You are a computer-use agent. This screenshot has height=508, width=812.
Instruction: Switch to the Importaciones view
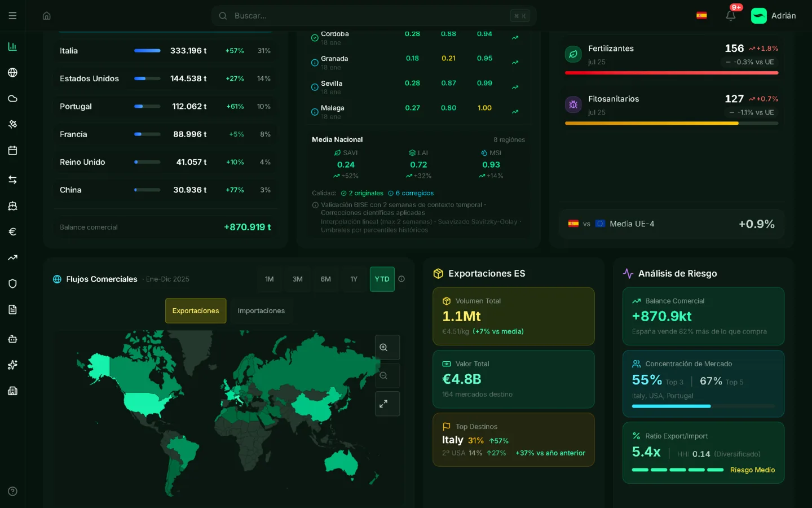(x=261, y=310)
